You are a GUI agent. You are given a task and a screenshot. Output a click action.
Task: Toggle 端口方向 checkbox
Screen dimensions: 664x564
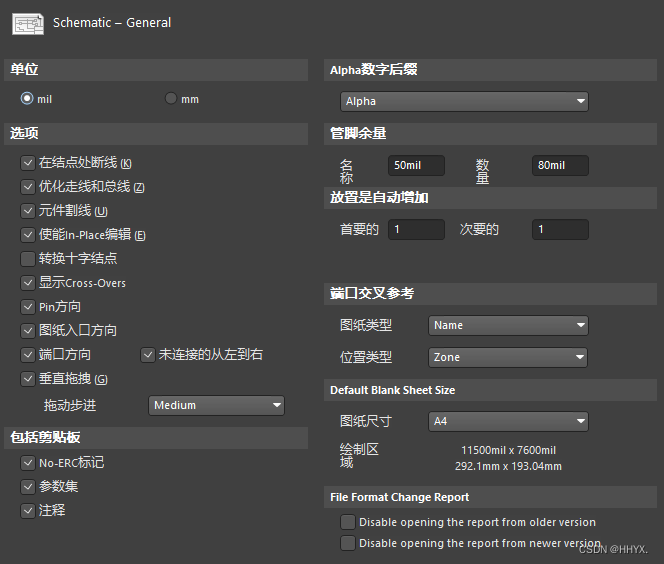pos(28,355)
